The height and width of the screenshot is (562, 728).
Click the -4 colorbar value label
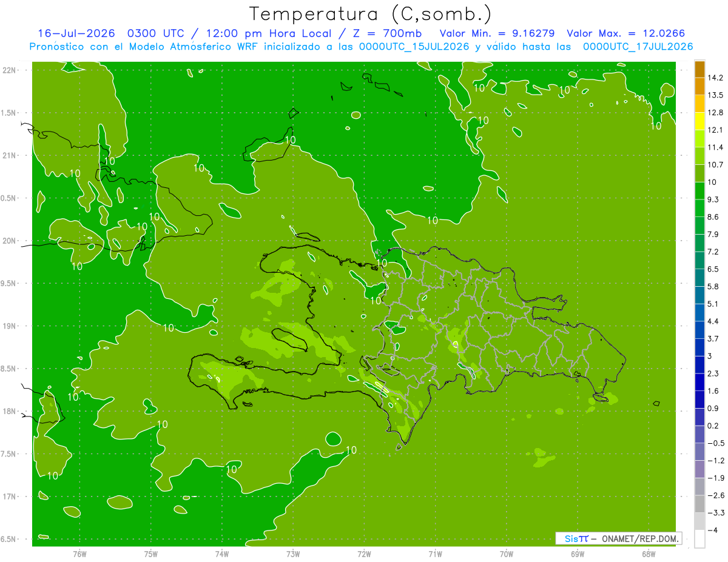click(x=713, y=531)
